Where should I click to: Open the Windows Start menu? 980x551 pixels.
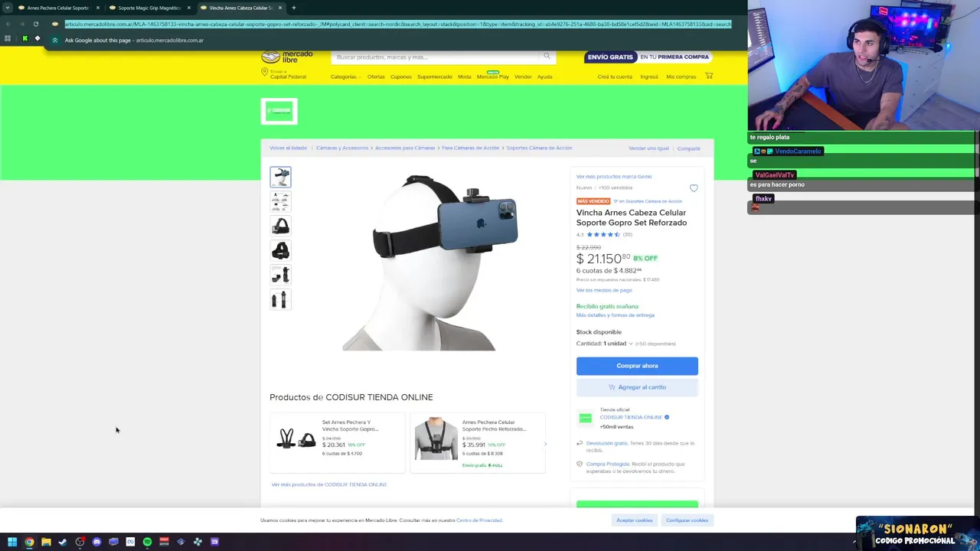click(12, 542)
